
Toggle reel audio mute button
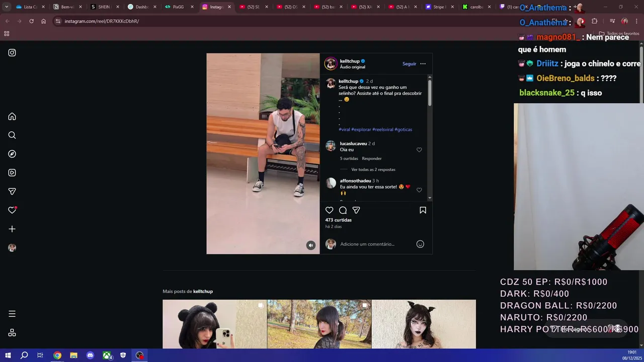coord(311,245)
